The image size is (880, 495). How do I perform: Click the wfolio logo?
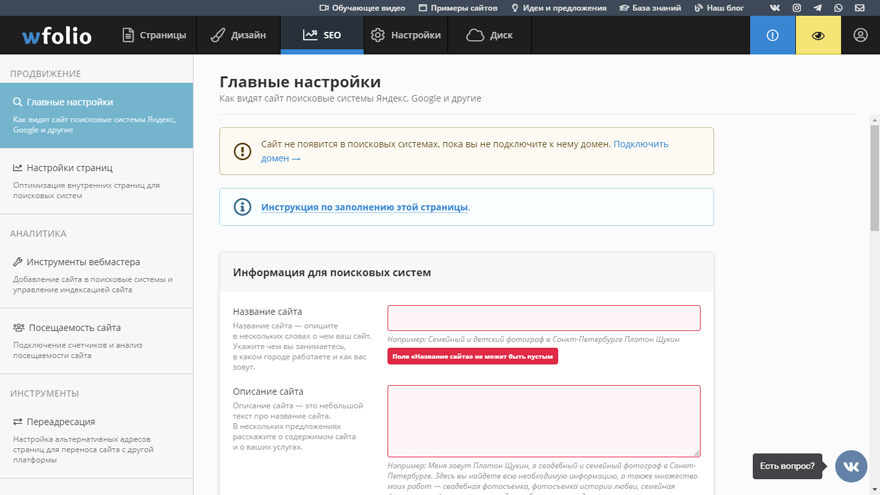click(x=57, y=36)
